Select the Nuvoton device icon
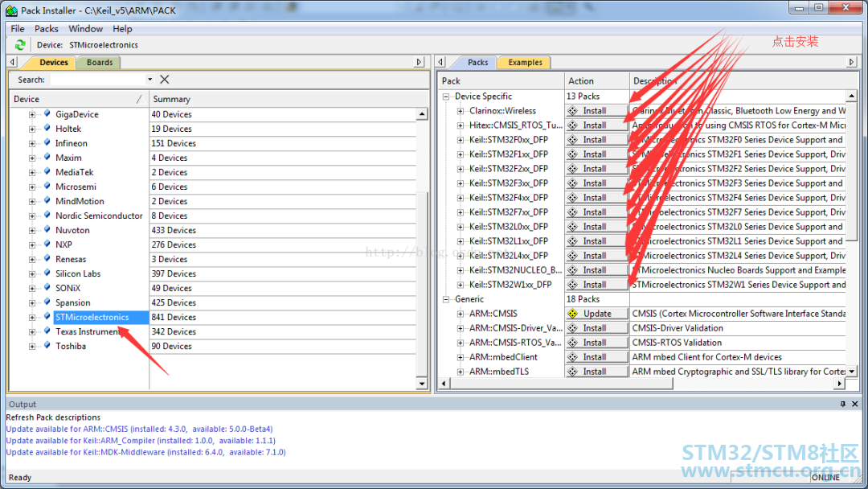This screenshot has height=489, width=868. point(47,230)
